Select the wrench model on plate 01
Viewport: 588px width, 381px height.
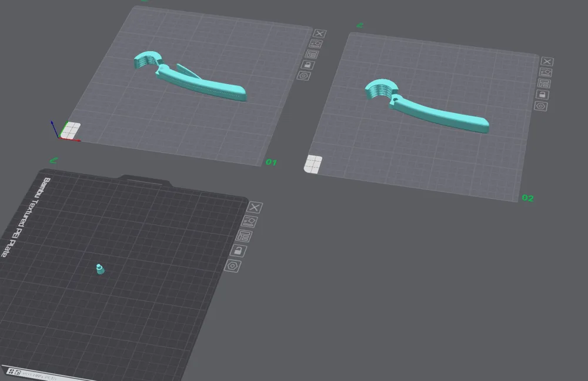pyautogui.click(x=202, y=83)
